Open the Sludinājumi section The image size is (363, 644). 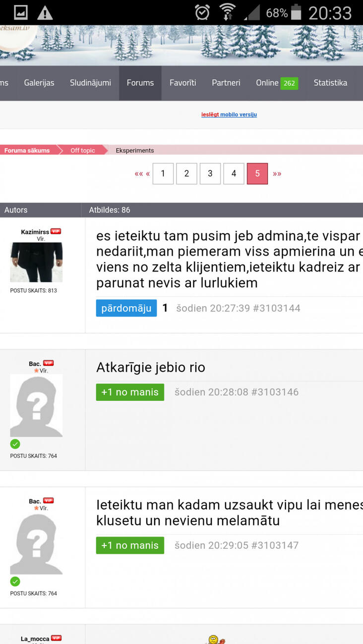[90, 83]
